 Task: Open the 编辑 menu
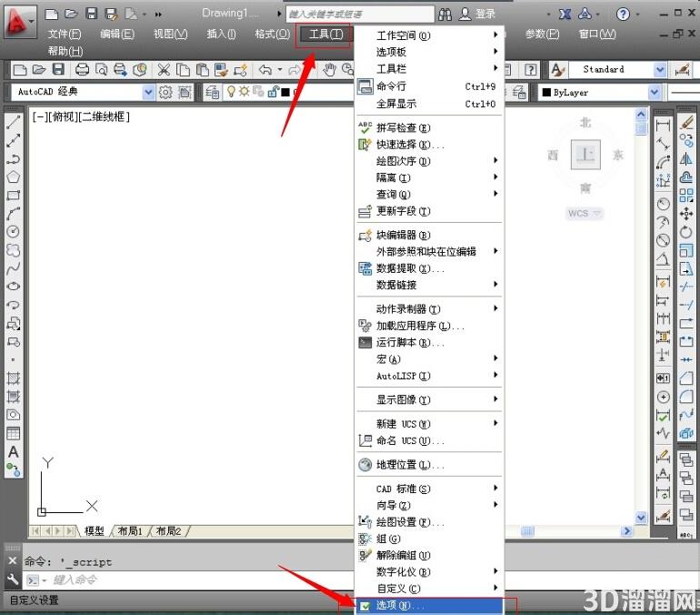tap(117, 34)
